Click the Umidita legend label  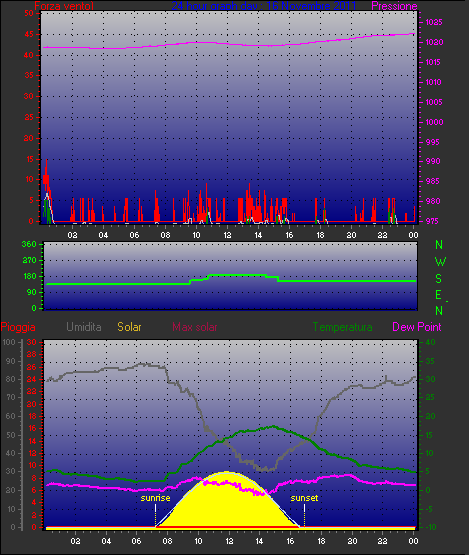(84, 327)
